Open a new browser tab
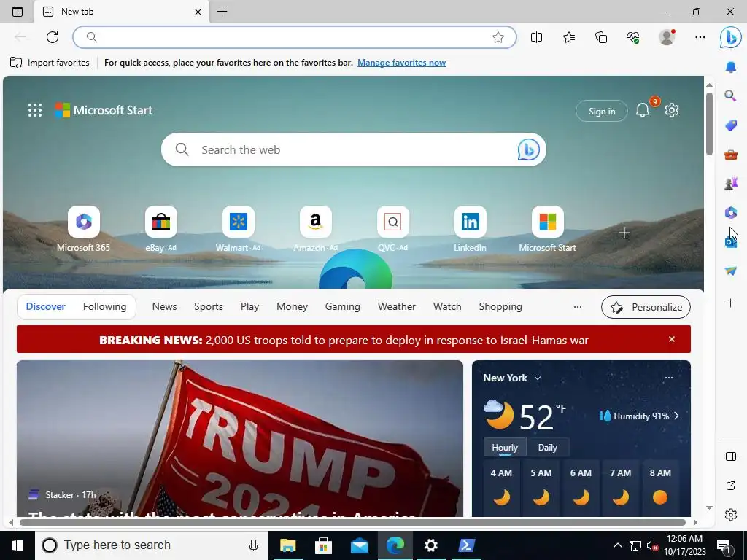The image size is (747, 560). (222, 12)
